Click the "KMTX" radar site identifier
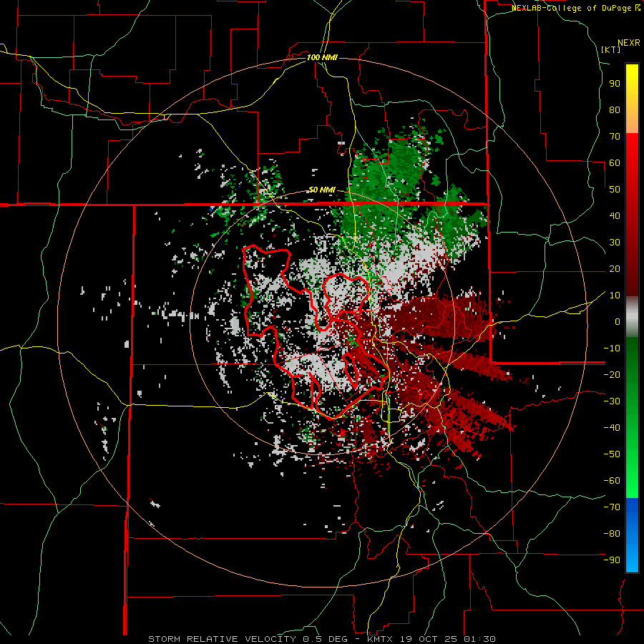The width and height of the screenshot is (644, 644). (x=381, y=639)
